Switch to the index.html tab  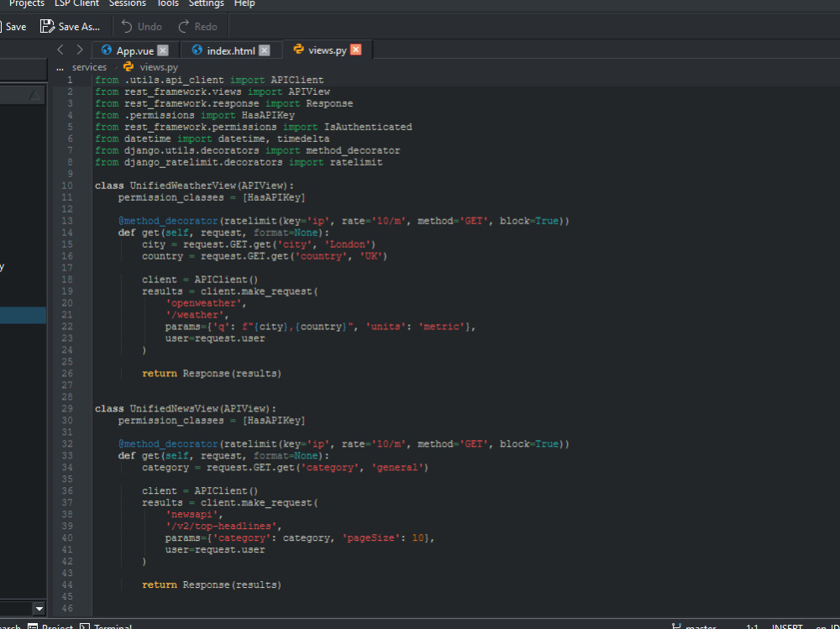(x=231, y=51)
